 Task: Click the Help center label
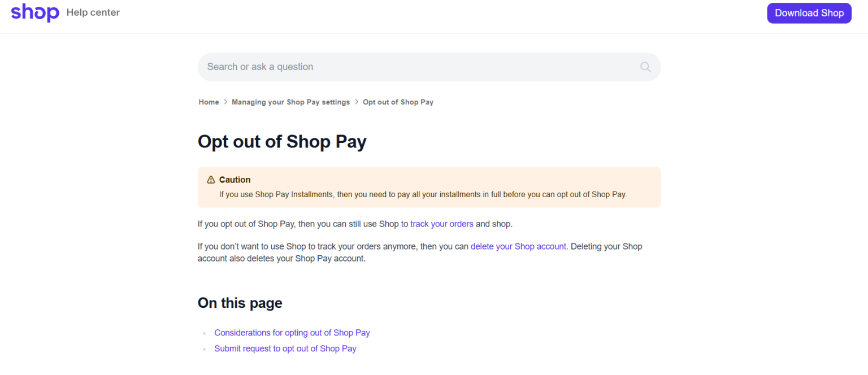point(93,12)
